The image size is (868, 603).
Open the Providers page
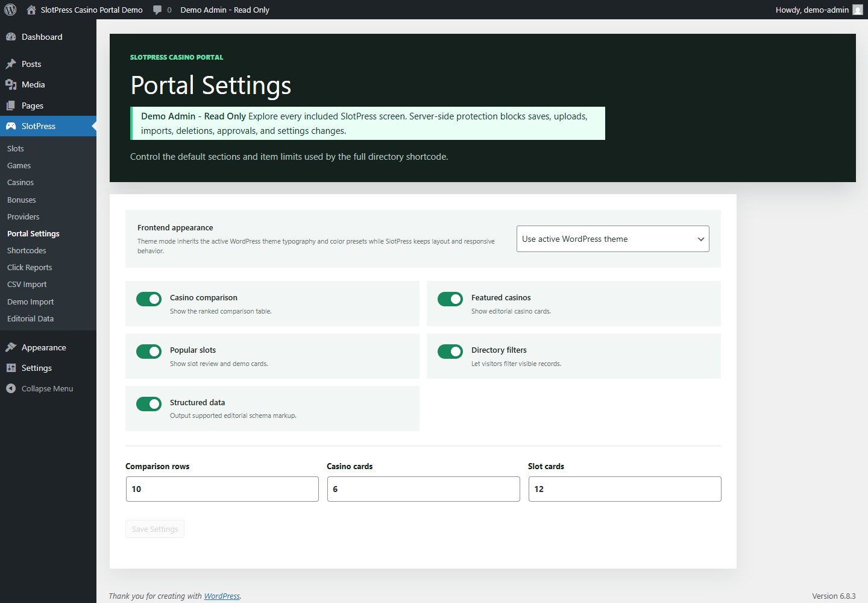click(x=24, y=216)
